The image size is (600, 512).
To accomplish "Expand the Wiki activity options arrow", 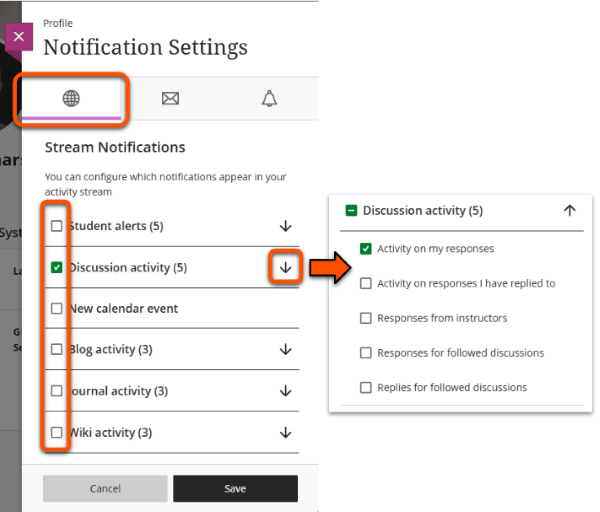I will pos(285,432).
